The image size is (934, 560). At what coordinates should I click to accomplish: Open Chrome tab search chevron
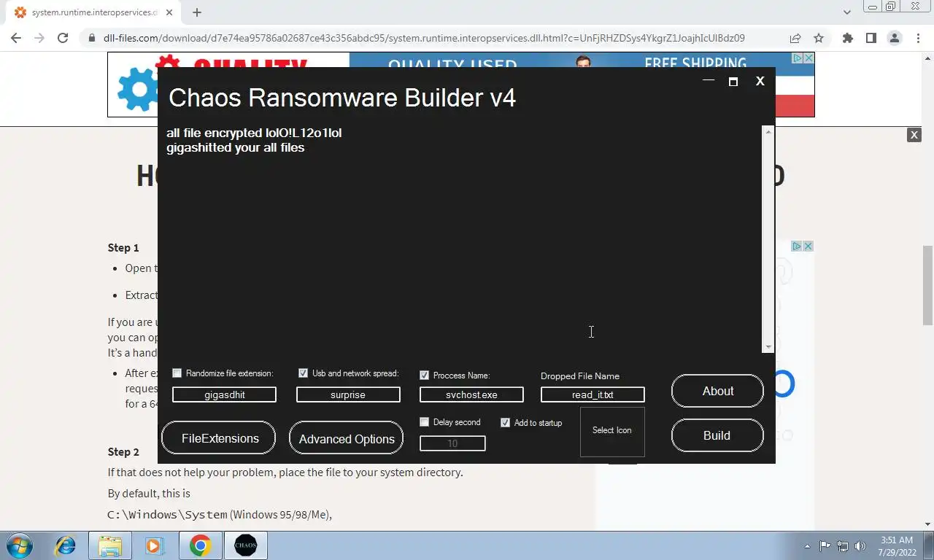(x=846, y=12)
